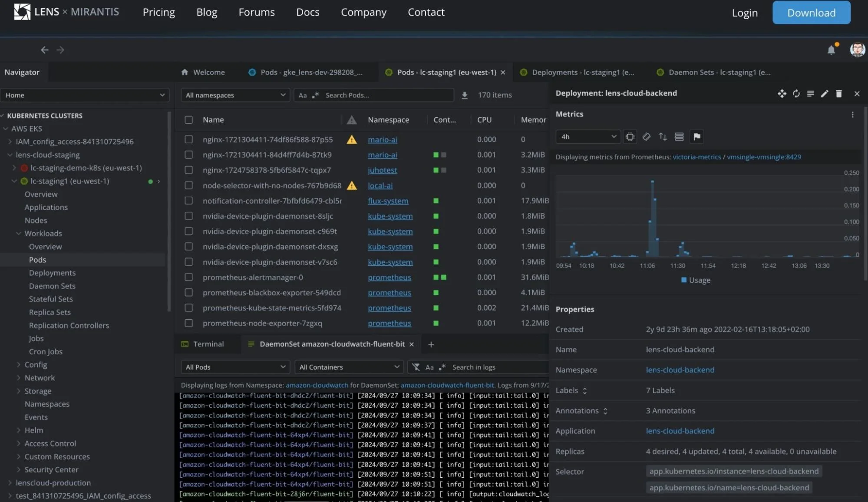Edit the deployment with pencil icon
The width and height of the screenshot is (868, 502).
[824, 93]
